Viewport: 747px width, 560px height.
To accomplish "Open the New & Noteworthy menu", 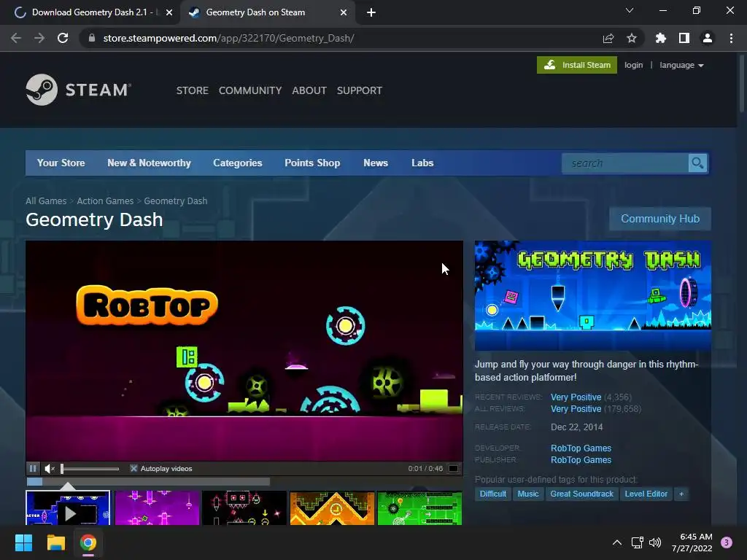I will coord(149,163).
